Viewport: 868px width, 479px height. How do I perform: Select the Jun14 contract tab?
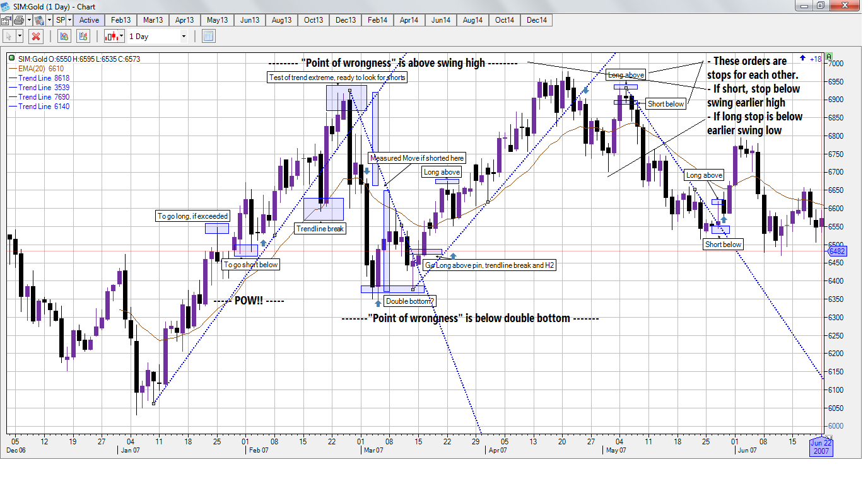441,20
